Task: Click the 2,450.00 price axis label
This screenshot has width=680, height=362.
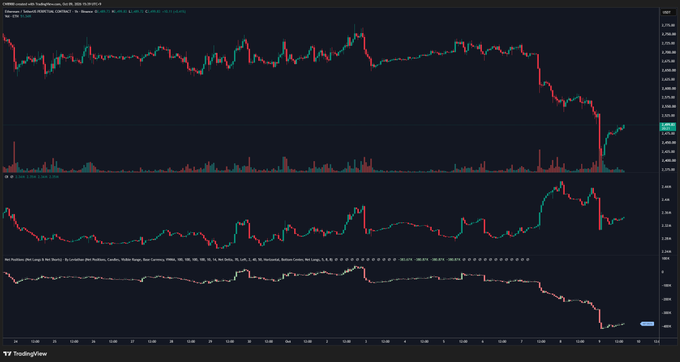Action: tap(668, 142)
